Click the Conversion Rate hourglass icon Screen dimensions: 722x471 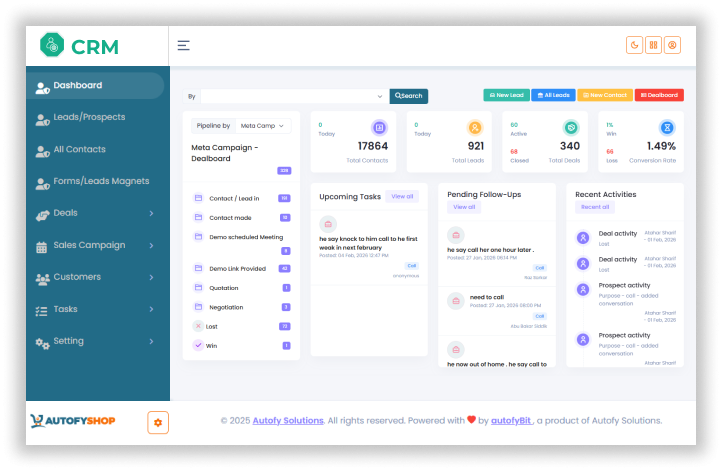point(667,128)
